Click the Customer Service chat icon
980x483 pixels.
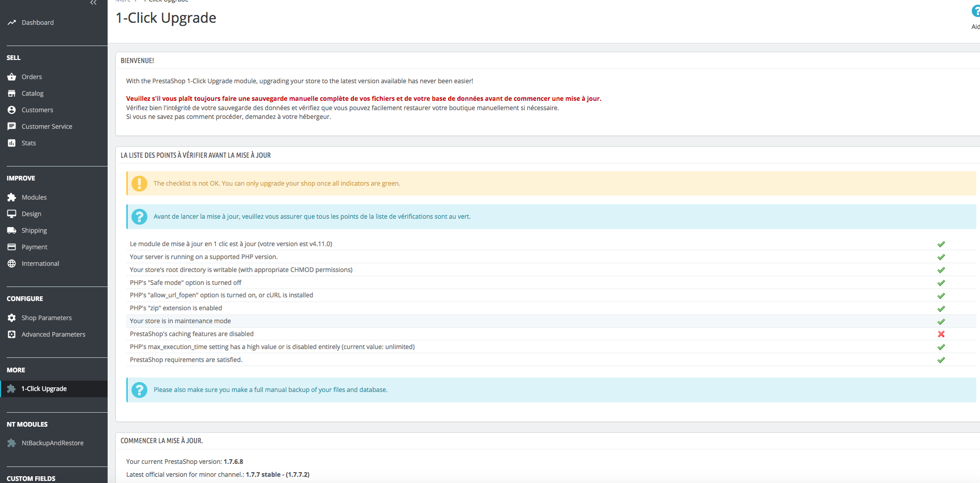pyautogui.click(x=11, y=127)
